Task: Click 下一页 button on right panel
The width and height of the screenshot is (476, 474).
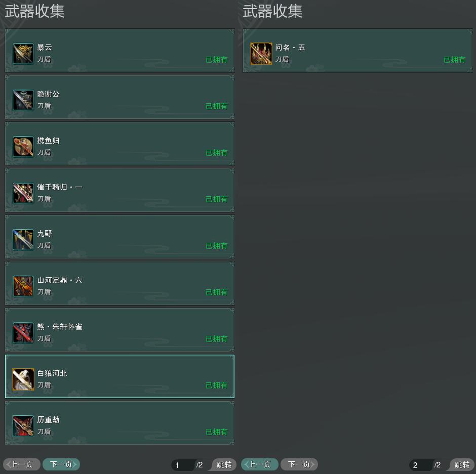Action: (299, 464)
